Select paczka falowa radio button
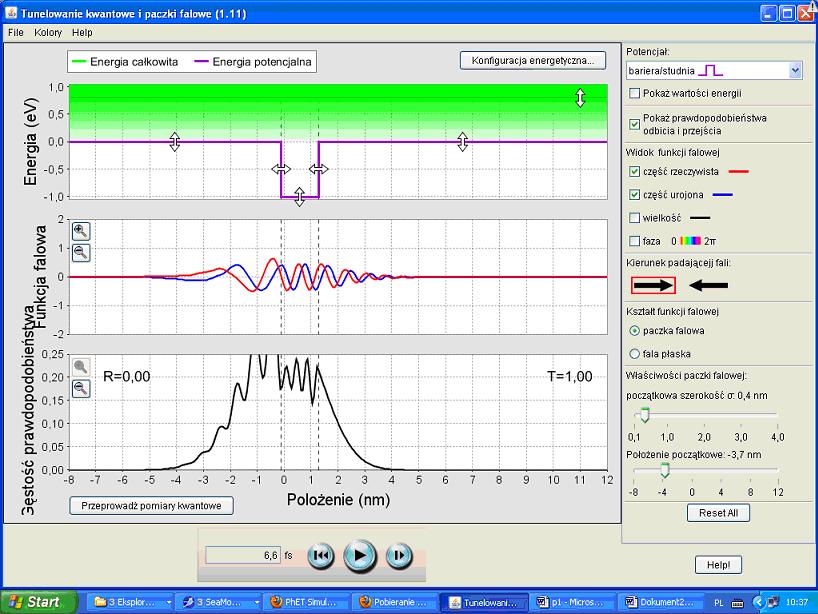 click(634, 331)
